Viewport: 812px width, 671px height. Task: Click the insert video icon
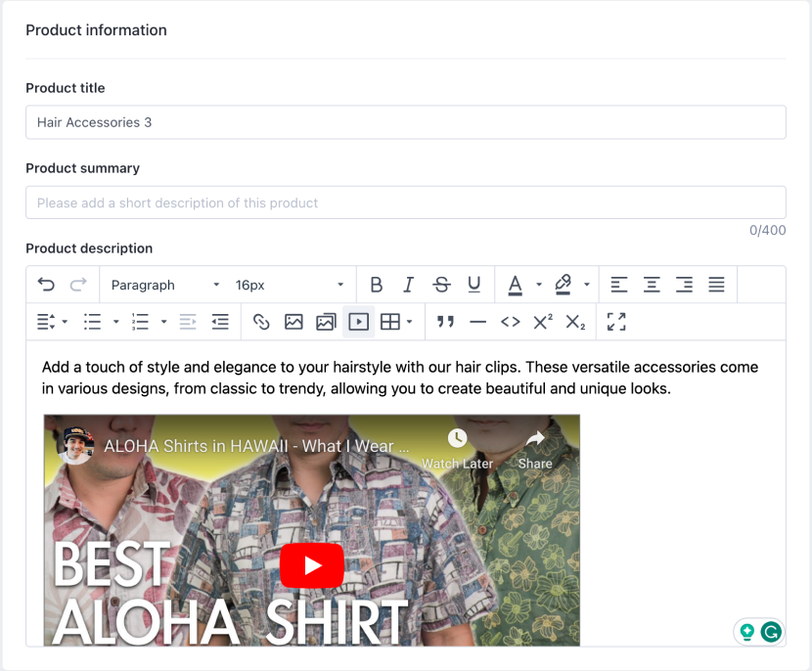pos(359,322)
